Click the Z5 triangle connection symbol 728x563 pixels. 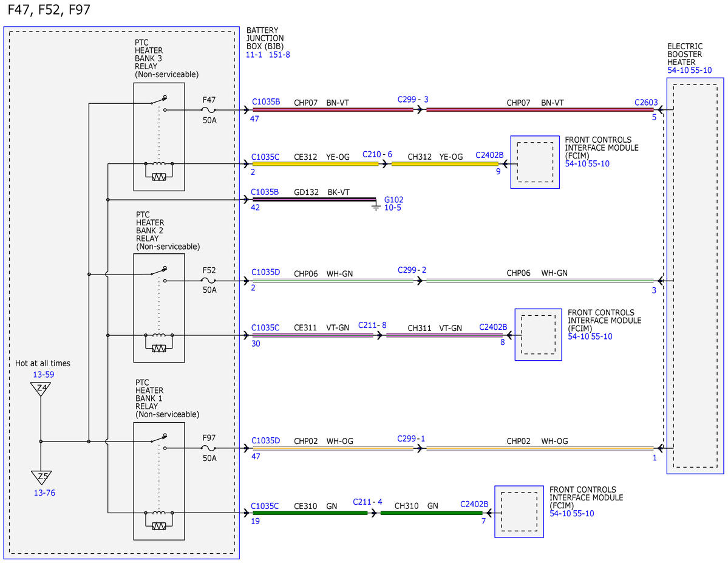coord(41,477)
